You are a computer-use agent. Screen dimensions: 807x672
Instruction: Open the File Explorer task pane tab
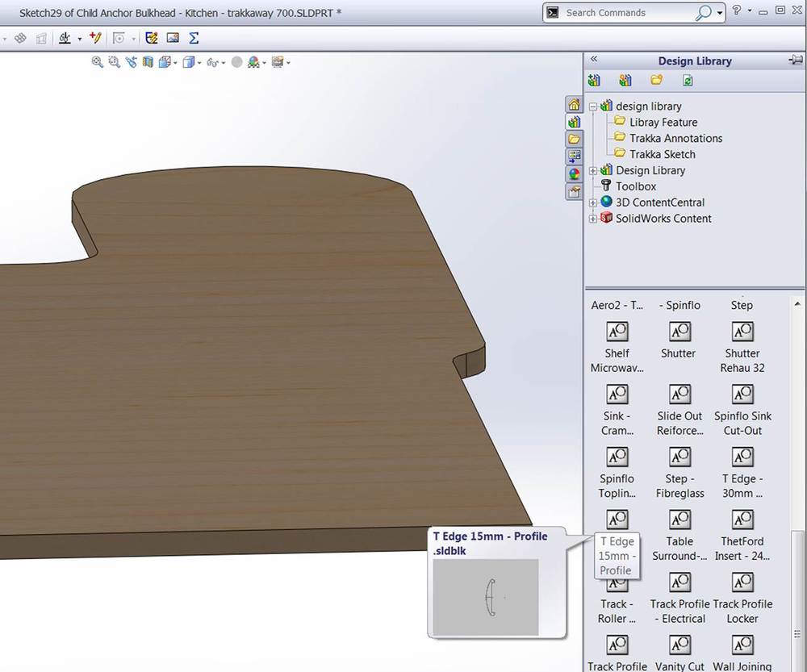tap(574, 139)
